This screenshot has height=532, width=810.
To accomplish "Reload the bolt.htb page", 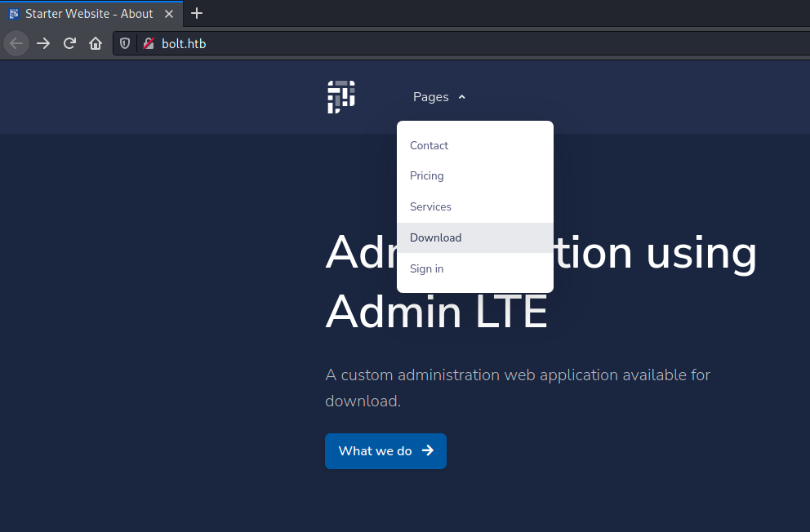I will pos(69,44).
